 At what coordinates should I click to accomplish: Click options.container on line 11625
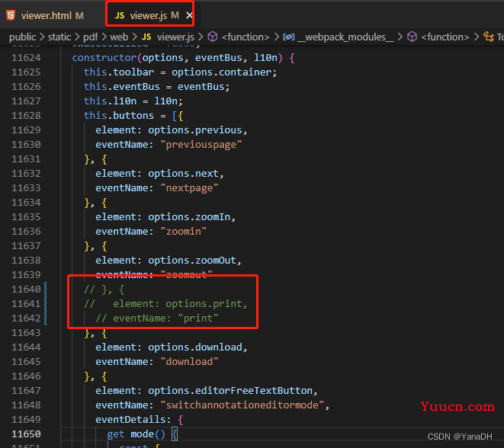click(x=221, y=72)
